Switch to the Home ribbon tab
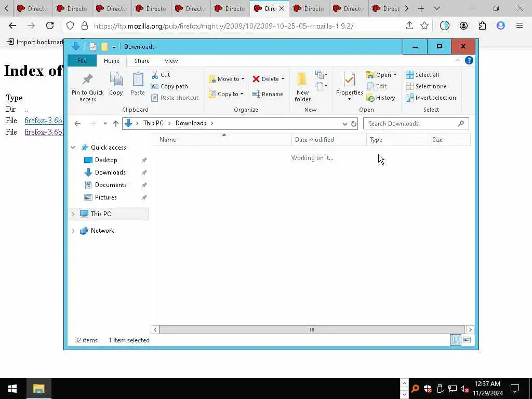 pyautogui.click(x=112, y=61)
